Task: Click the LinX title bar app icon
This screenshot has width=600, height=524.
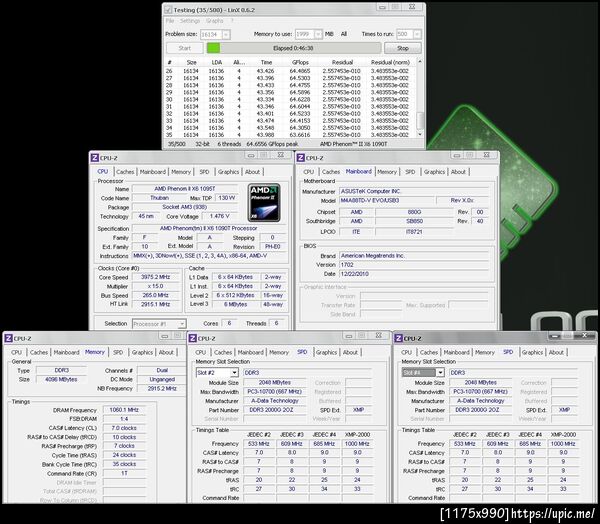Action: pos(168,10)
